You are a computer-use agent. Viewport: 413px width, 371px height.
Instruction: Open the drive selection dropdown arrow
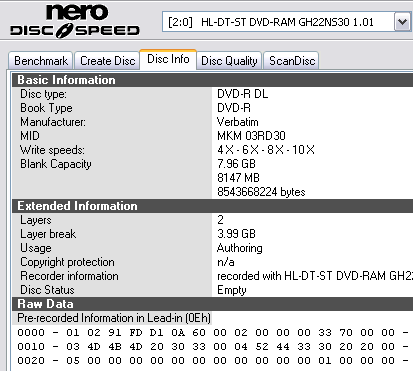(402, 22)
